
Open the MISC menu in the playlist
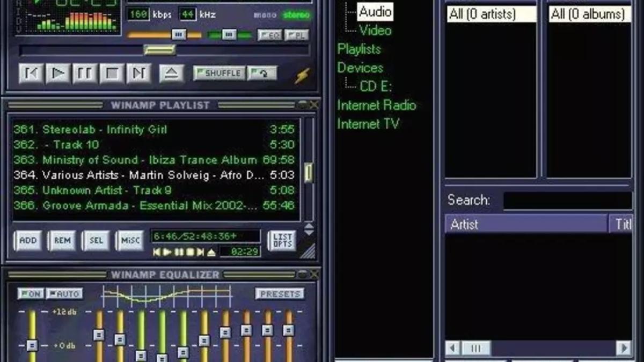(130, 241)
